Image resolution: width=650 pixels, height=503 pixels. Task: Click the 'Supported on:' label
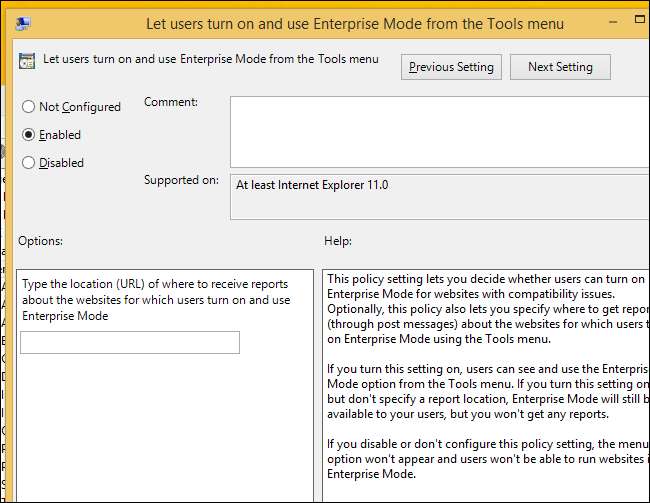pyautogui.click(x=181, y=181)
